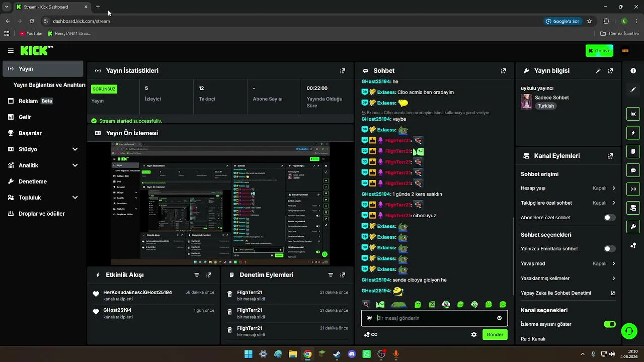Click the Go live button
This screenshot has width=644, height=362.
point(599,50)
